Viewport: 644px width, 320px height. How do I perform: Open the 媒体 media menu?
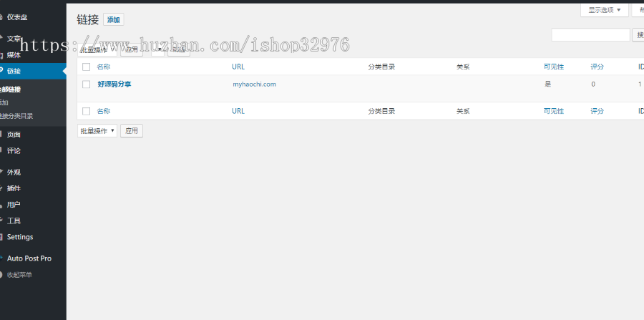(x=14, y=55)
